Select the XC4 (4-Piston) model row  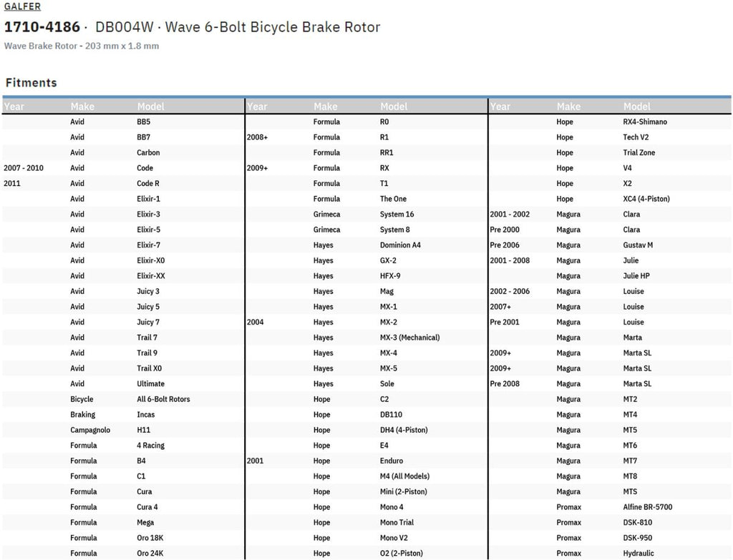pyautogui.click(x=646, y=199)
